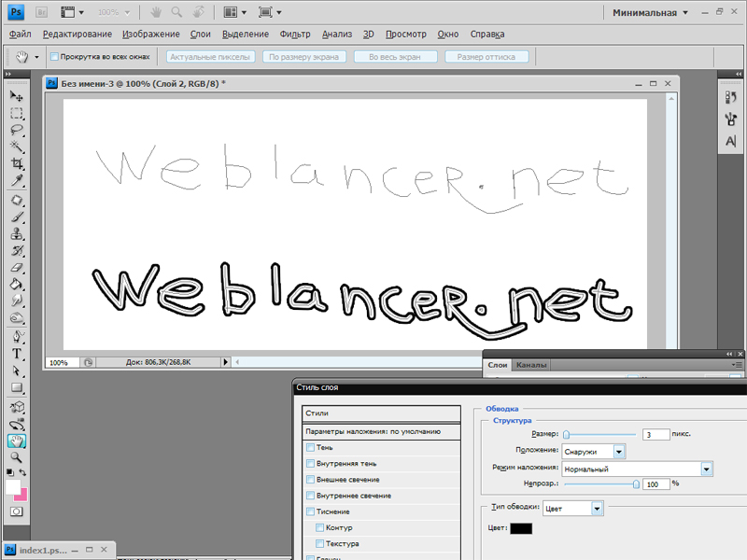Select the Crop tool

tap(17, 164)
